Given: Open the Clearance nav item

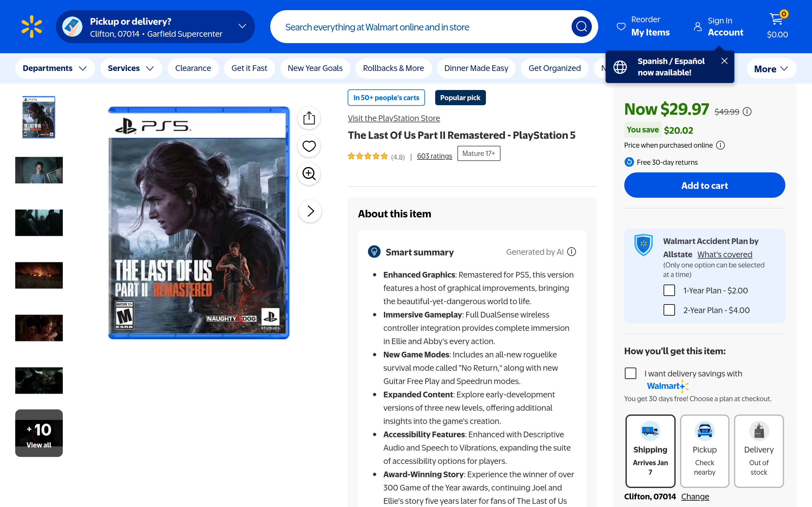Looking at the screenshot, I should (x=193, y=68).
